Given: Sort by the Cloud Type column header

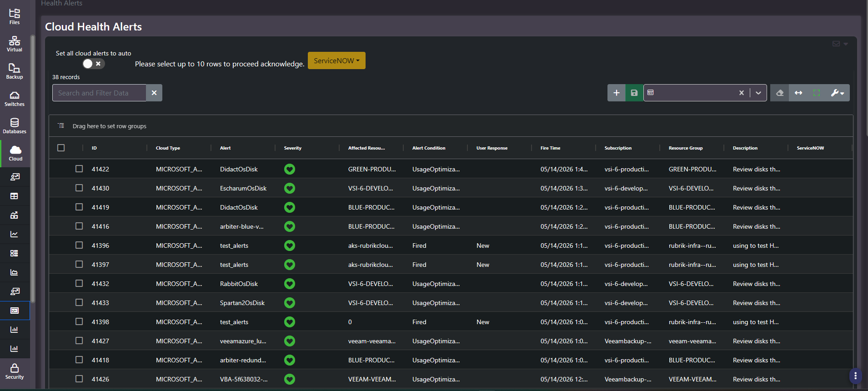Looking at the screenshot, I should click(168, 148).
